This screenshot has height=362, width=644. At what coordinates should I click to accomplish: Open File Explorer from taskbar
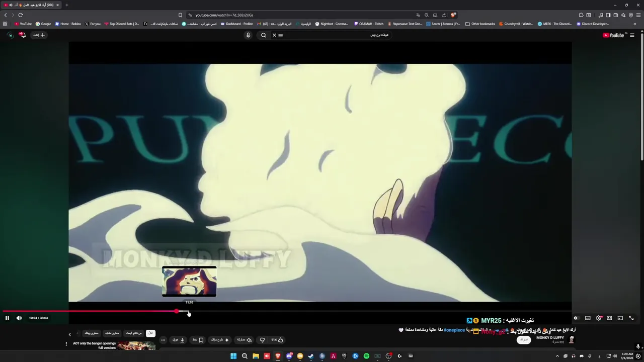pos(256,356)
